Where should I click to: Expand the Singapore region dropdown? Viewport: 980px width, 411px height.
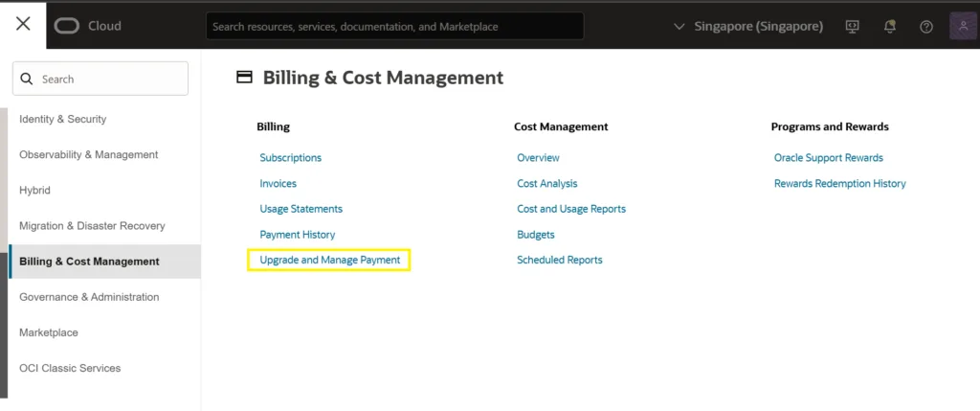click(748, 27)
